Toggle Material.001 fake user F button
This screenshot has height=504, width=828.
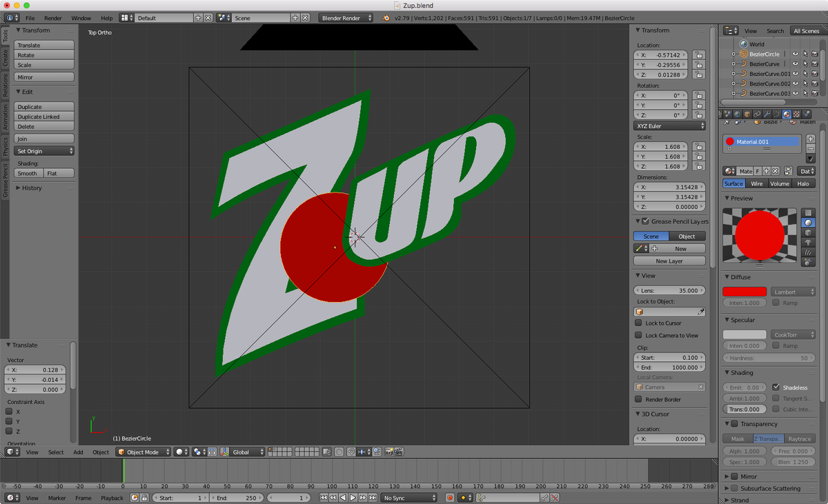click(x=758, y=171)
